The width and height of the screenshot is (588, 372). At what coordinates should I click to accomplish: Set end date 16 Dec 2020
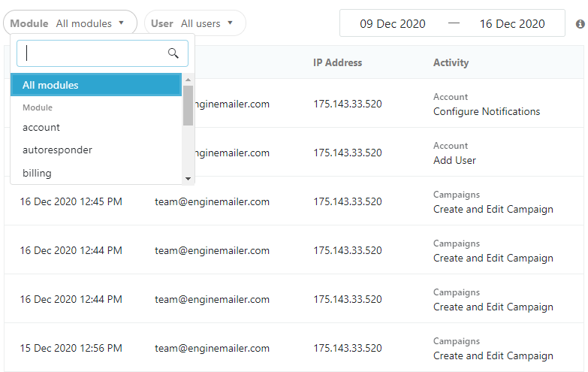512,23
